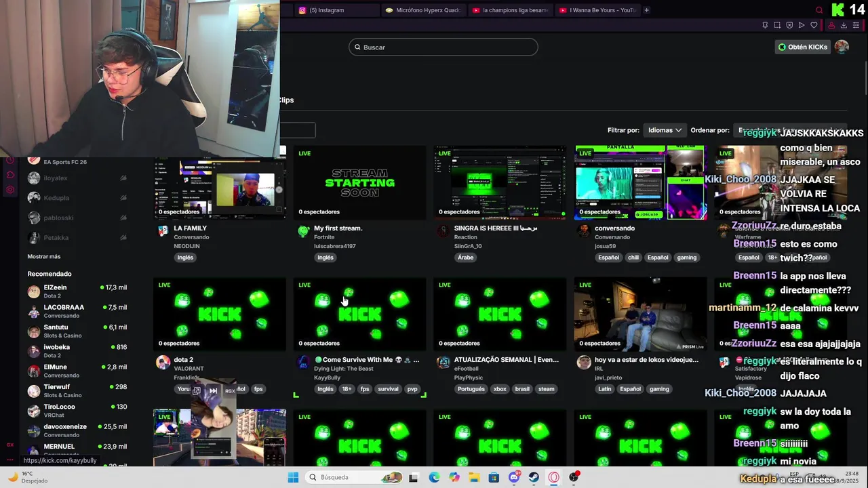
Task: Open the Windows Start menu
Action: tap(293, 477)
